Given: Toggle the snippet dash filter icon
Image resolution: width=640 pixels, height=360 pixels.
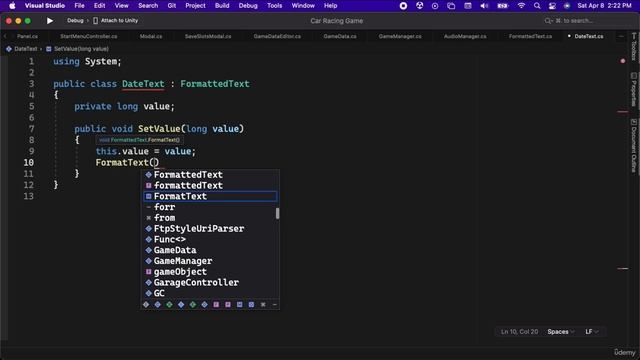Looking at the screenshot, I should click(x=275, y=304).
